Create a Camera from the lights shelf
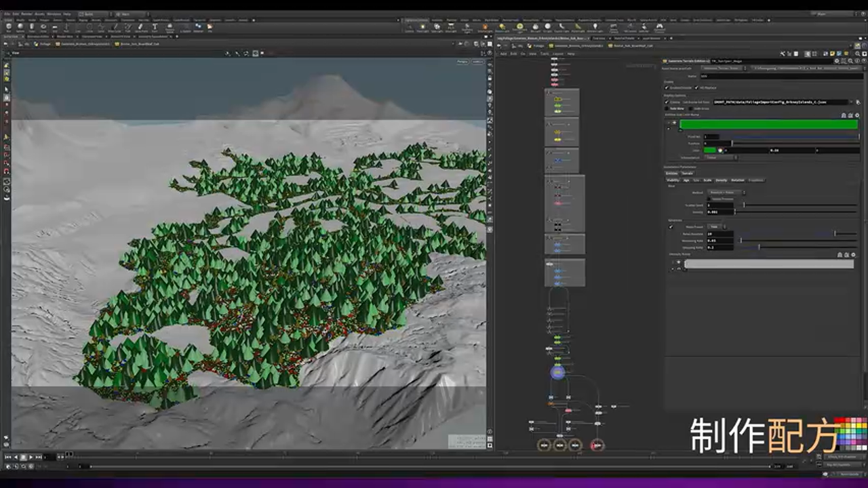The image size is (868, 488). (410, 28)
